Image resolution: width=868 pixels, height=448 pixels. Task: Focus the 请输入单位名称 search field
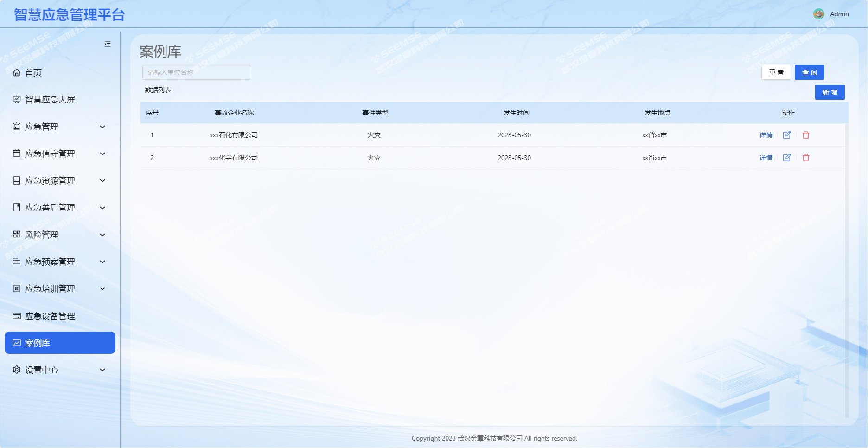click(x=196, y=72)
